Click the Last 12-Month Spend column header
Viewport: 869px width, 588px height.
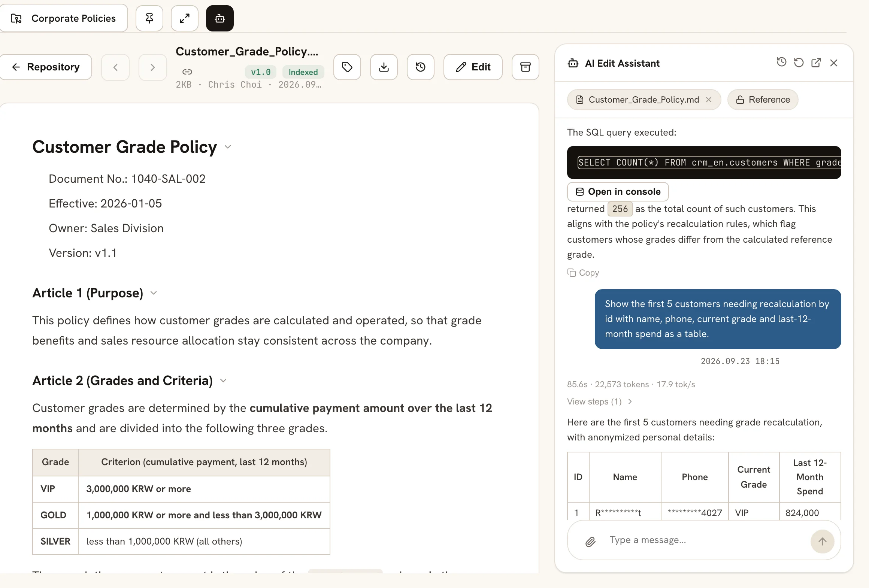(810, 477)
